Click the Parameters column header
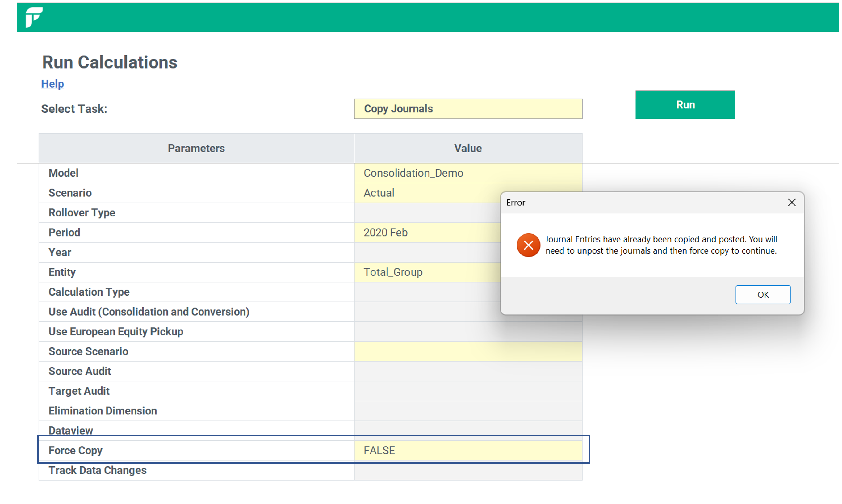This screenshot has width=842, height=504. click(196, 148)
